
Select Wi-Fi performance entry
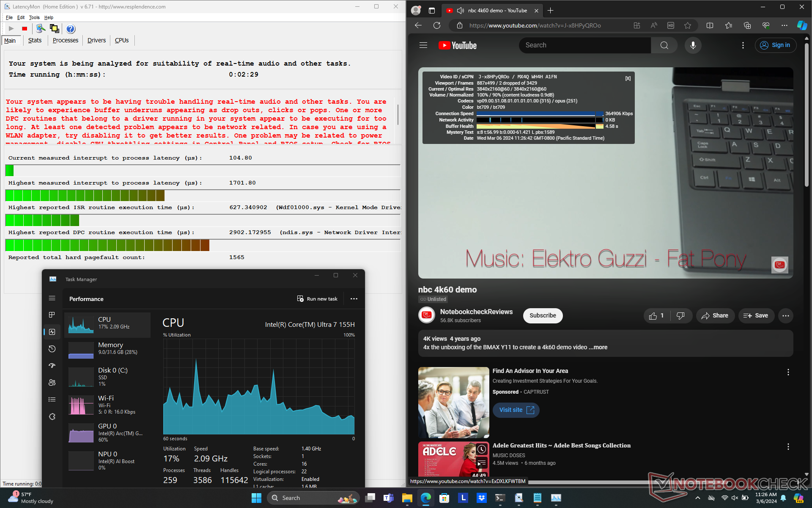pyautogui.click(x=108, y=404)
